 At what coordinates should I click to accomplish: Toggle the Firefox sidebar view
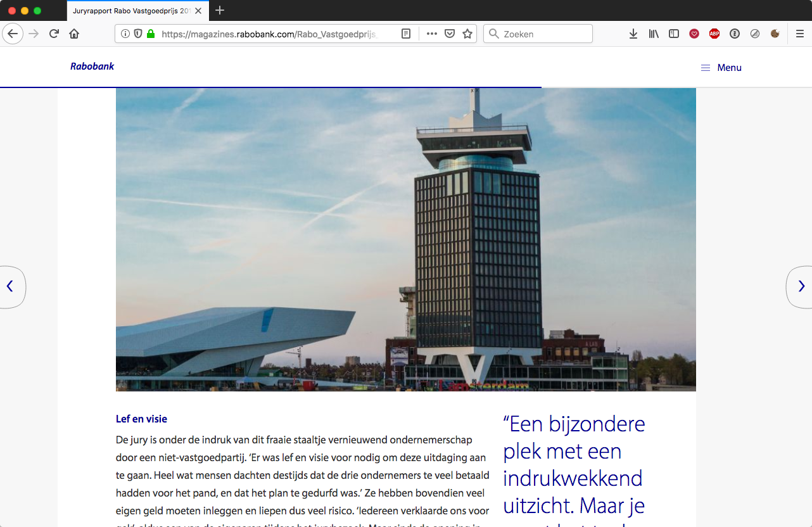point(674,34)
